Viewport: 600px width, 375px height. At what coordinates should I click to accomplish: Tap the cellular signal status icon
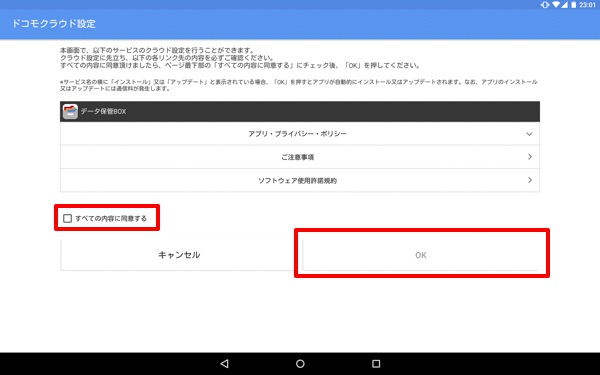[564, 5]
